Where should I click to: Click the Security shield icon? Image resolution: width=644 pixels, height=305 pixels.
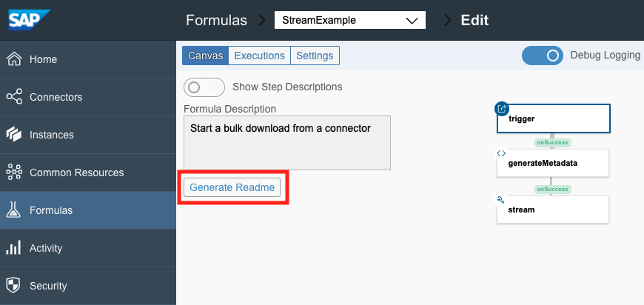tap(14, 286)
